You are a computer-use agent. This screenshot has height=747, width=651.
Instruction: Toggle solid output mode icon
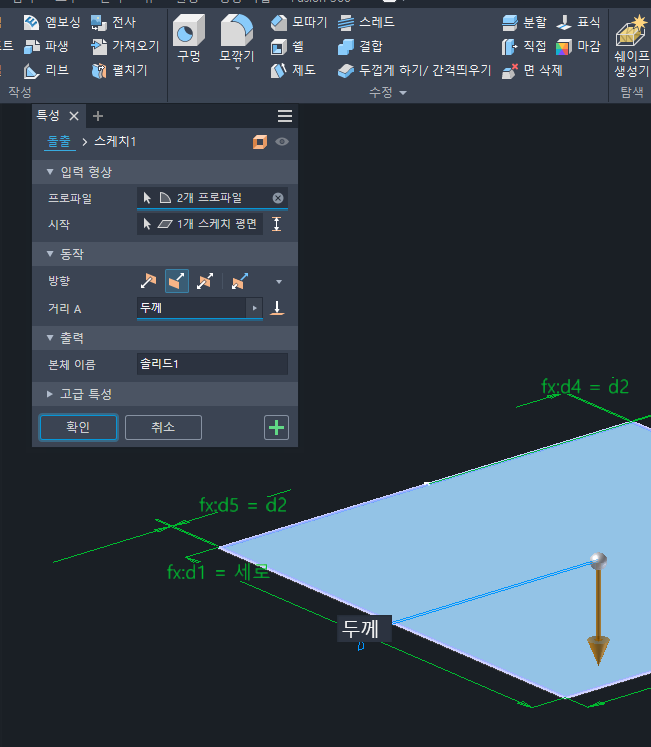point(260,141)
